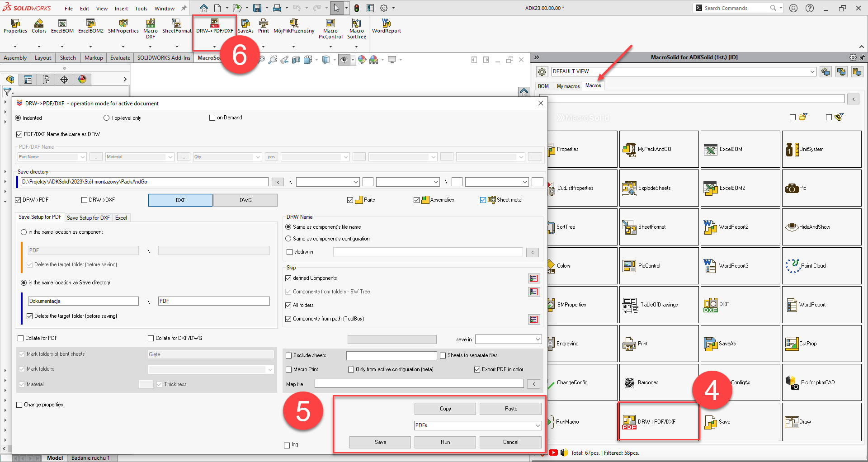
Task: Launch the Pic camera macro tile
Action: tap(821, 188)
